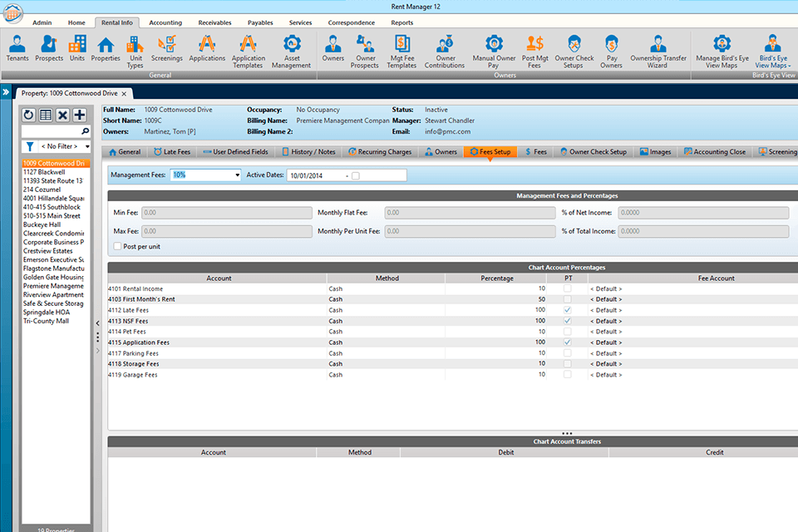Image resolution: width=798 pixels, height=532 pixels.
Task: Toggle Post per unit checkbox
Action: pos(117,246)
